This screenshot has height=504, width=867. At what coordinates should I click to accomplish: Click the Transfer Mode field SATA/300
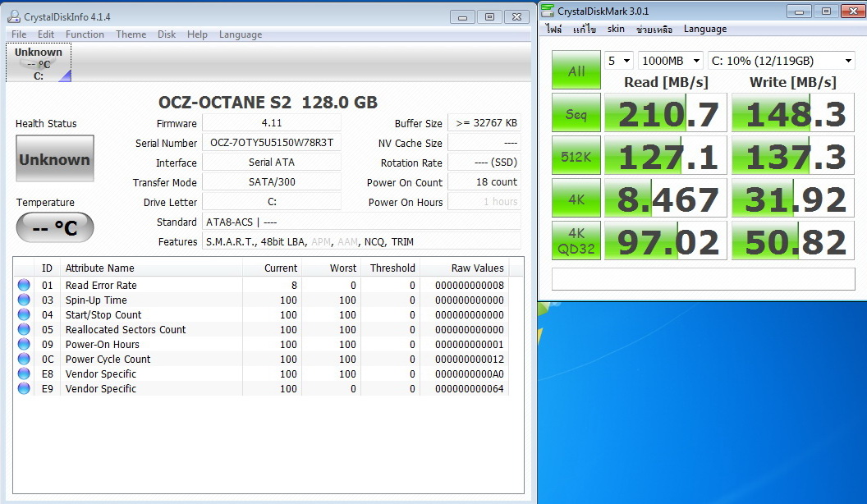(x=272, y=181)
